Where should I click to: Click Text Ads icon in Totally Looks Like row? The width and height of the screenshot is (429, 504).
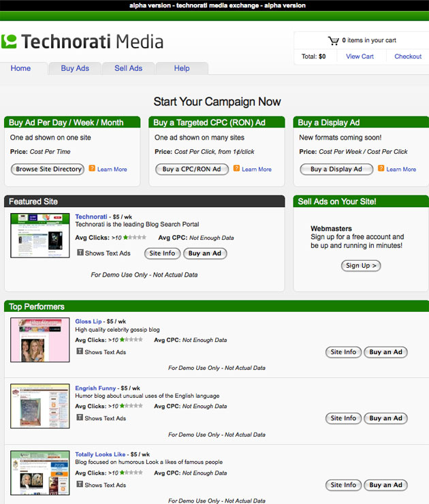click(80, 484)
